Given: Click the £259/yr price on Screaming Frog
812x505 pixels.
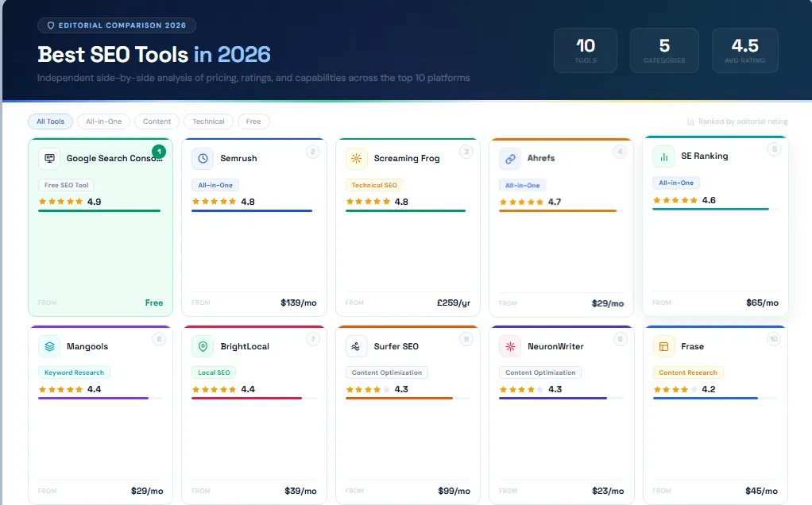Looking at the screenshot, I should point(454,303).
